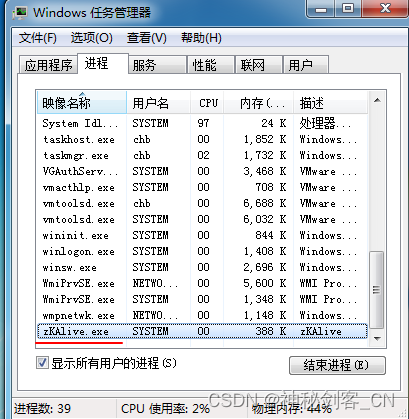The image size is (409, 419).
Task: Select the 进程 tab
Action: 103,63
